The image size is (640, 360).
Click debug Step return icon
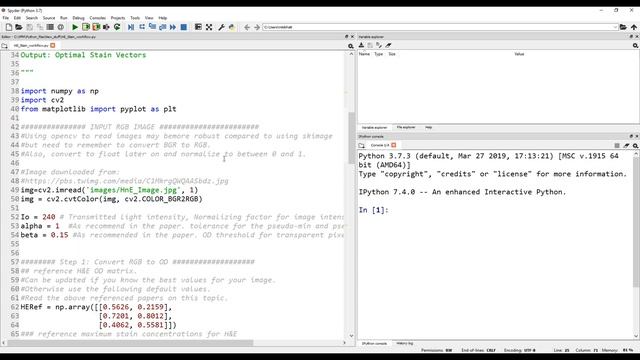162,27
